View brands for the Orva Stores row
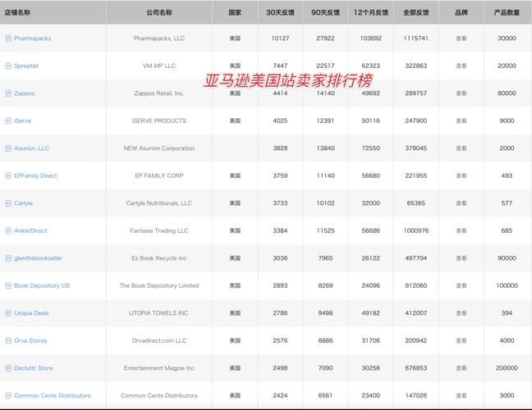 click(x=461, y=340)
